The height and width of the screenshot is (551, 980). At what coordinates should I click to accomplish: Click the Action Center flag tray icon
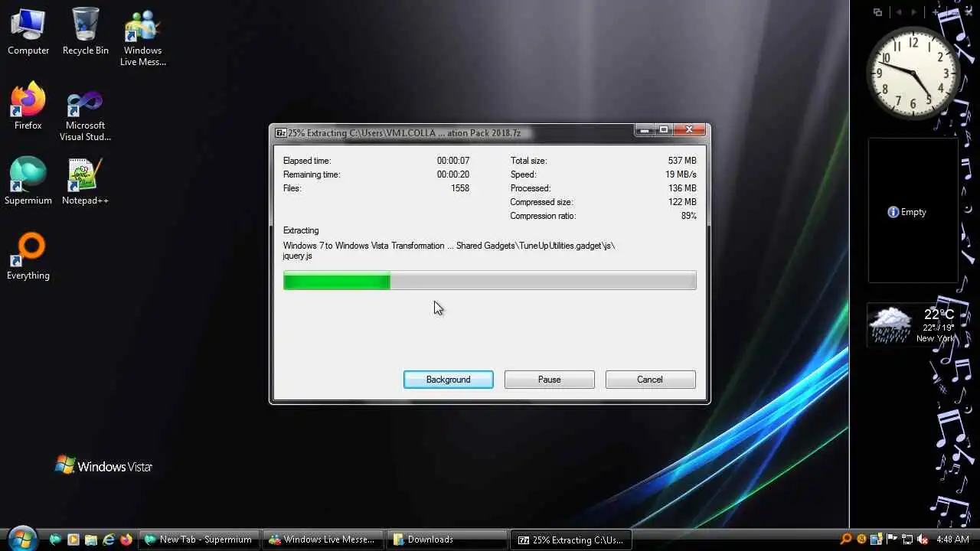pos(893,540)
